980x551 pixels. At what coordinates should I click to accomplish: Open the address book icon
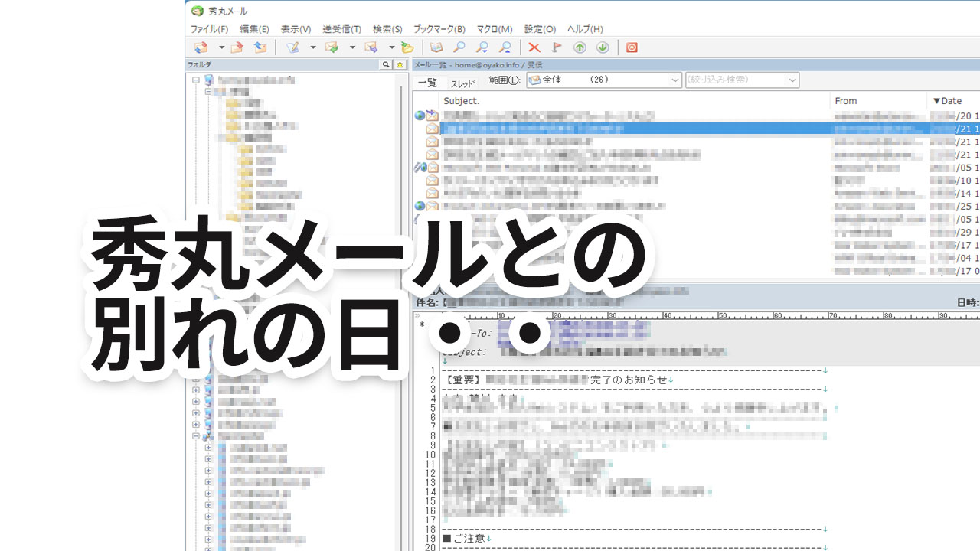436,47
